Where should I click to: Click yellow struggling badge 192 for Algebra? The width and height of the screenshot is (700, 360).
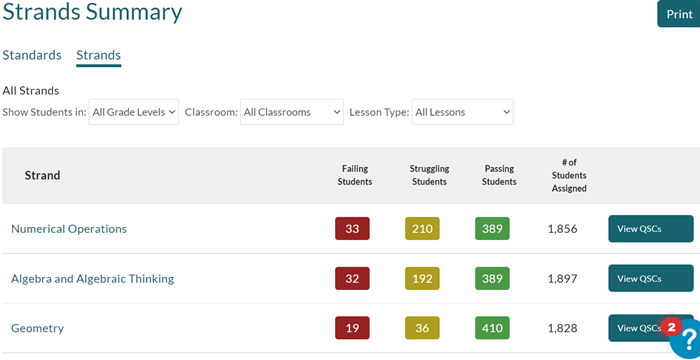422,278
